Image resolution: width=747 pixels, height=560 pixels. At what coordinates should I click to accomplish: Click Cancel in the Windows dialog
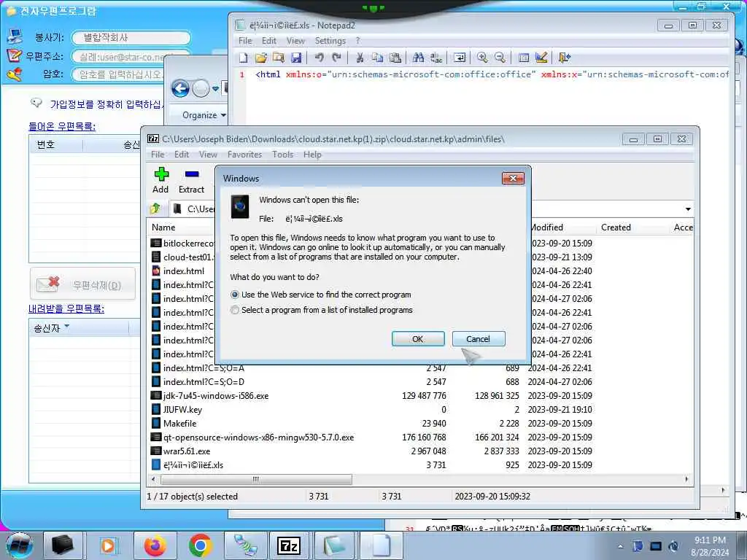(x=479, y=339)
